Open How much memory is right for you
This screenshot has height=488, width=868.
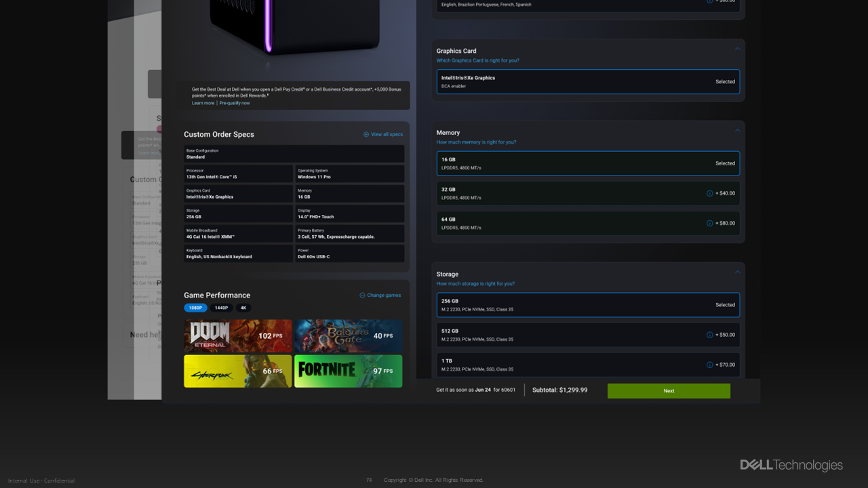pyautogui.click(x=476, y=142)
